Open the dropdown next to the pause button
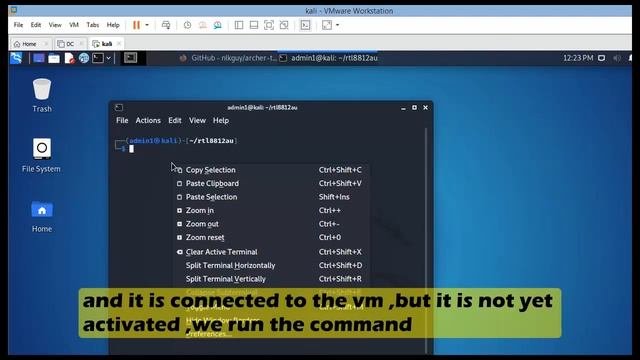This screenshot has width=640, height=360. coord(147,25)
